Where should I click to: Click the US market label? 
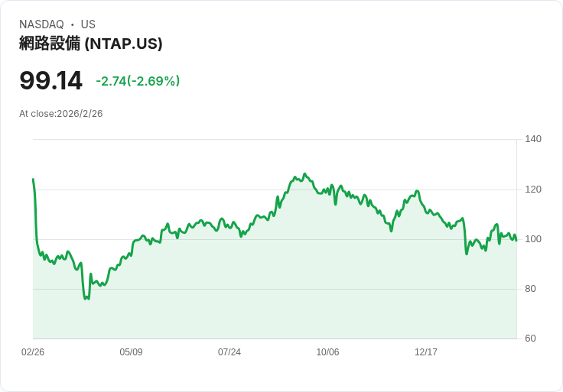click(x=88, y=24)
